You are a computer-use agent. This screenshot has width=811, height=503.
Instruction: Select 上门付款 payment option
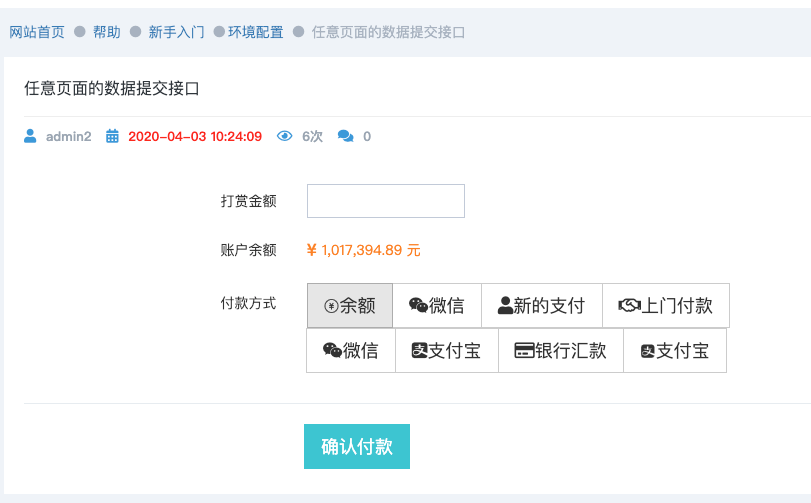[x=666, y=306]
